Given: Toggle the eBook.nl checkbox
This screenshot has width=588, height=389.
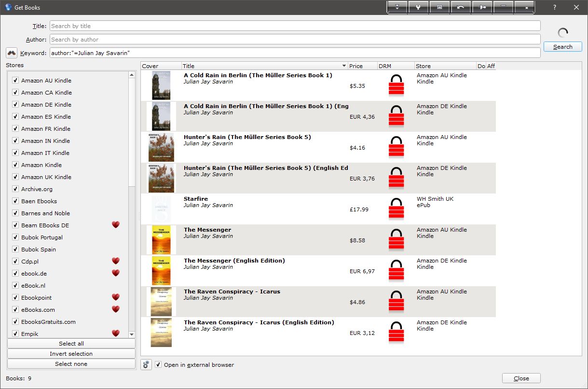Looking at the screenshot, I should [15, 285].
